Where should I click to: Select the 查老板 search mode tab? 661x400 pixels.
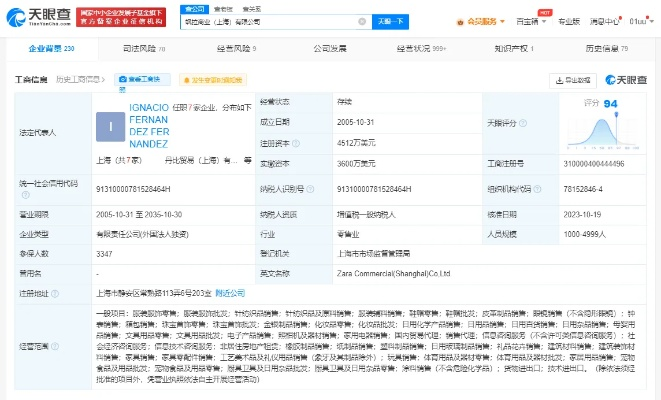[x=223, y=9]
